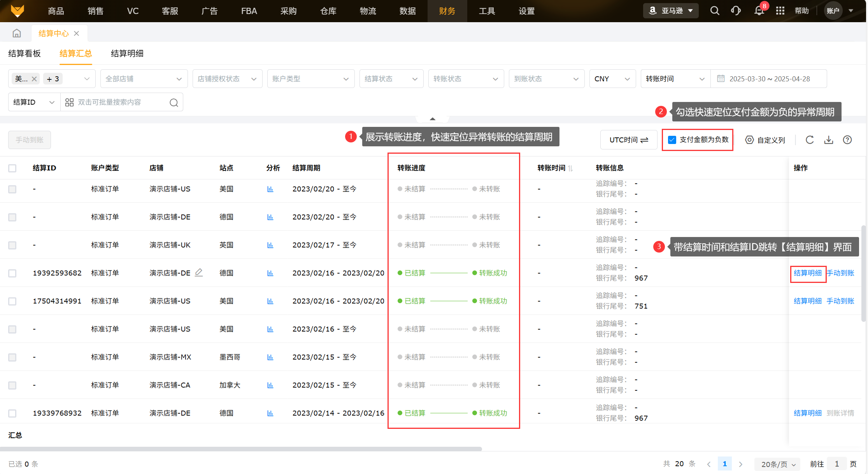
Task: Switch to the 结算明细 tab
Action: pos(127,53)
